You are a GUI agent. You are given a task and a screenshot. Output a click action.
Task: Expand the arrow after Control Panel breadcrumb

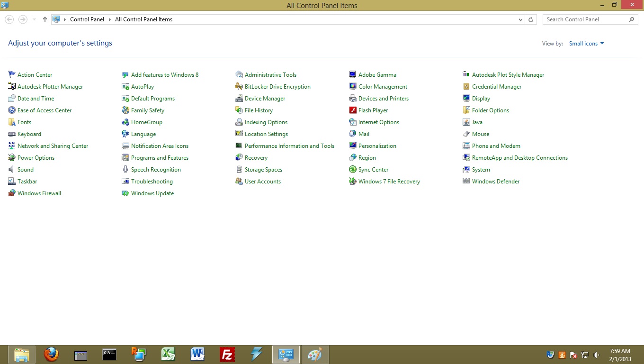coord(109,19)
